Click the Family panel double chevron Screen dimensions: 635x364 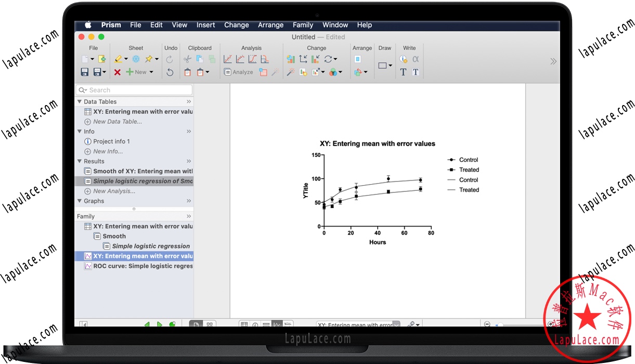[x=189, y=216]
